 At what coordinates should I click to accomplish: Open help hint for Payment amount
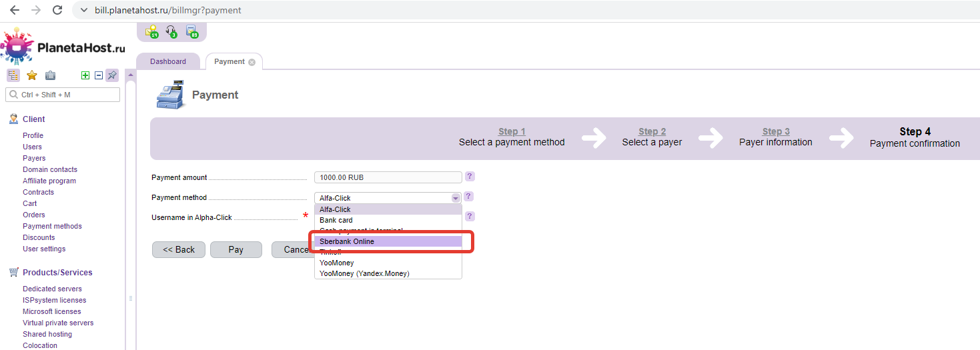(x=470, y=177)
